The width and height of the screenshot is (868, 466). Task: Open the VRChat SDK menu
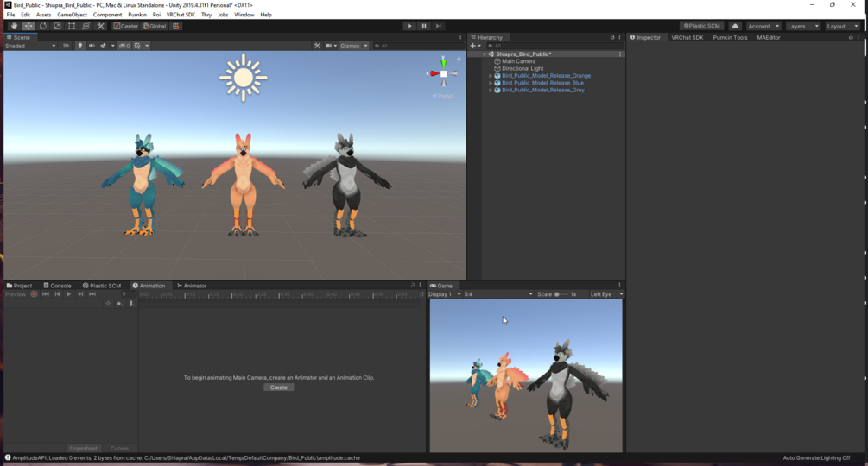point(181,15)
